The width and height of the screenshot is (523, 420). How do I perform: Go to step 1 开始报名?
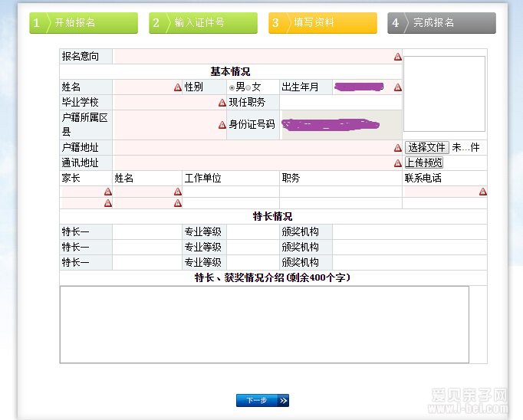(84, 23)
